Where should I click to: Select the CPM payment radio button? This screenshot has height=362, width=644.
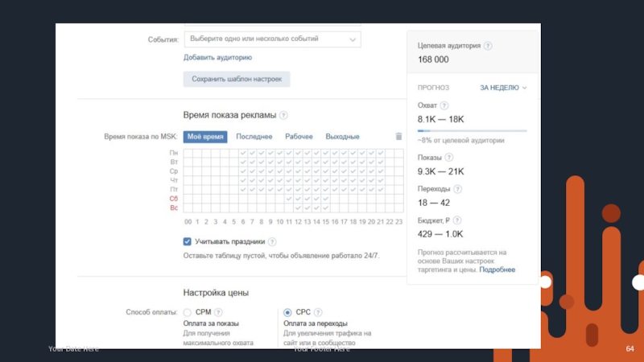(188, 312)
